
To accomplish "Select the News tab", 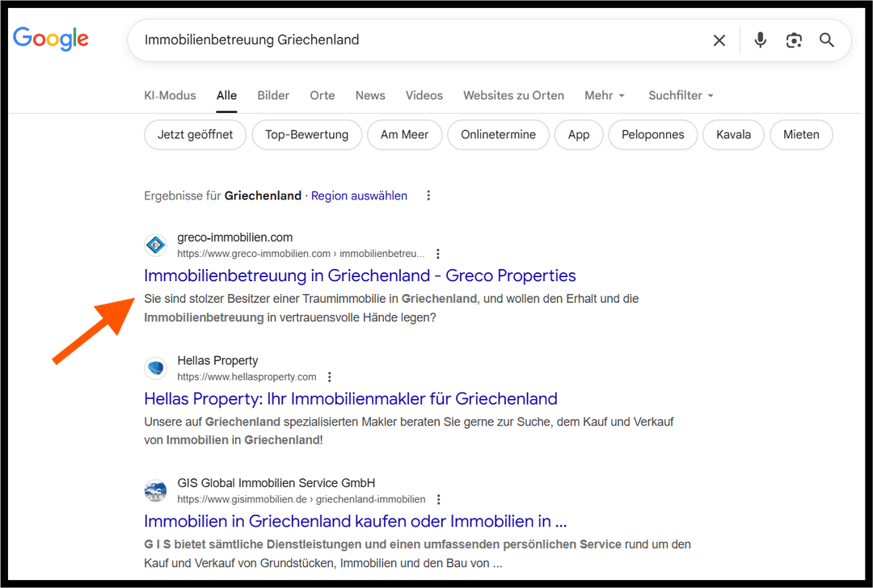I will click(x=369, y=95).
